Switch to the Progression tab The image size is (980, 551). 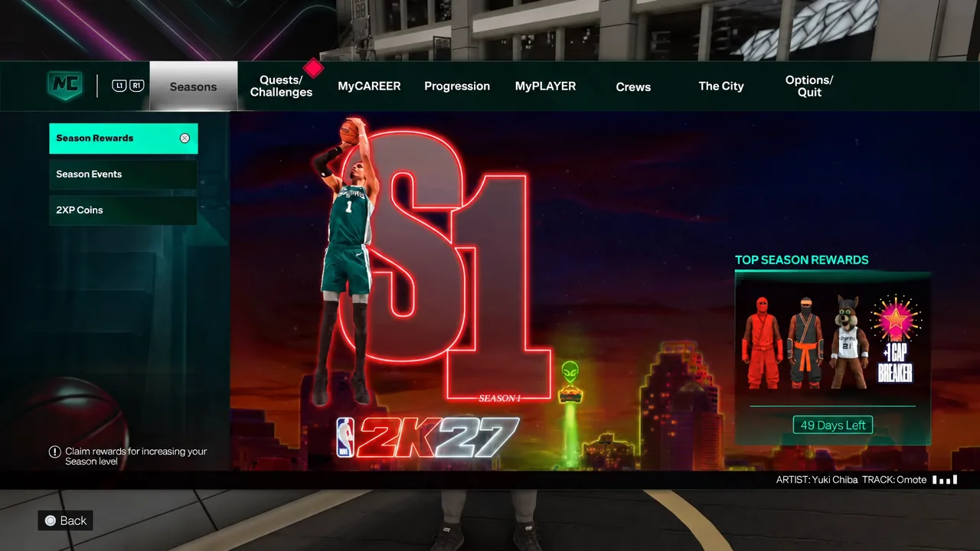click(457, 86)
